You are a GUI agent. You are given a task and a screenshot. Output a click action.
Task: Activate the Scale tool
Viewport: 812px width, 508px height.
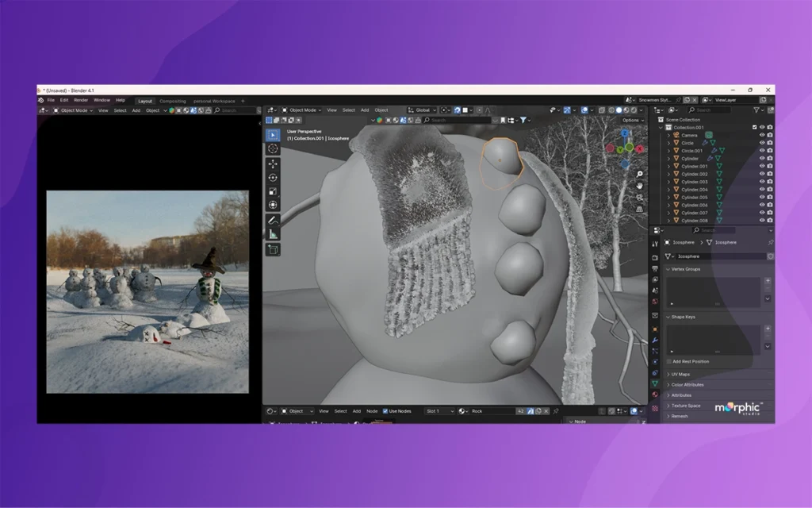[273, 190]
